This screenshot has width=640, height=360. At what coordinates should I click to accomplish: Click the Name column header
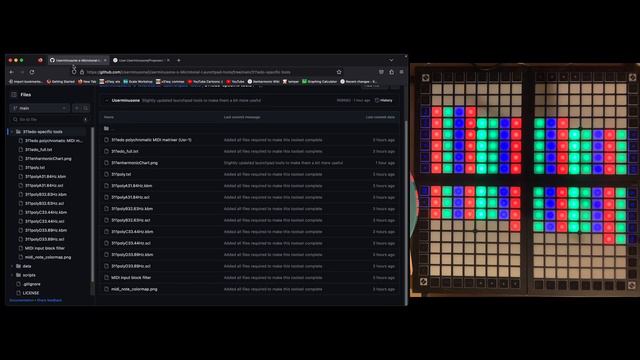pyautogui.click(x=109, y=117)
